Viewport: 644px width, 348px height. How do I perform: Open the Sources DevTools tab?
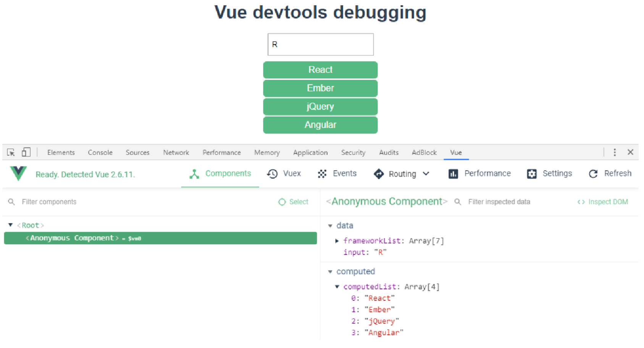pyautogui.click(x=137, y=152)
